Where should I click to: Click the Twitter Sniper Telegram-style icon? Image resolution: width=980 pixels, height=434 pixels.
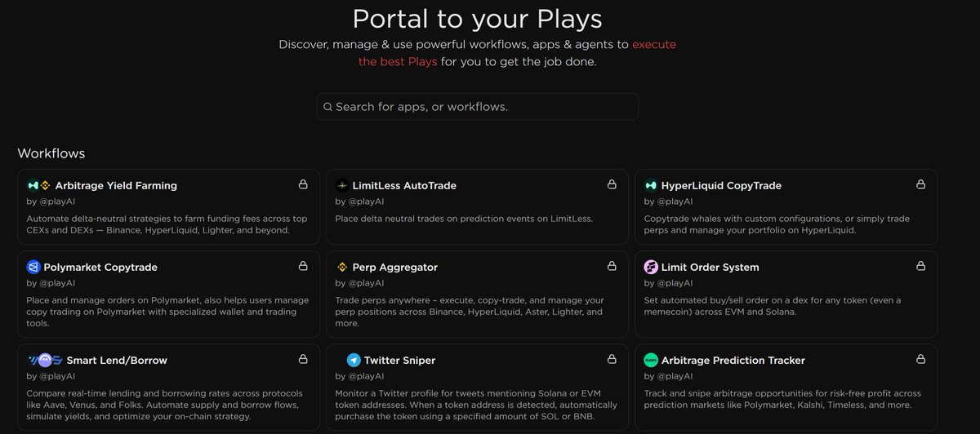tap(354, 360)
